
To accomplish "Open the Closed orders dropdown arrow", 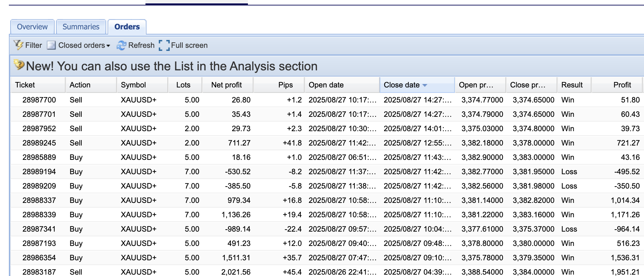I will pyautogui.click(x=108, y=46).
